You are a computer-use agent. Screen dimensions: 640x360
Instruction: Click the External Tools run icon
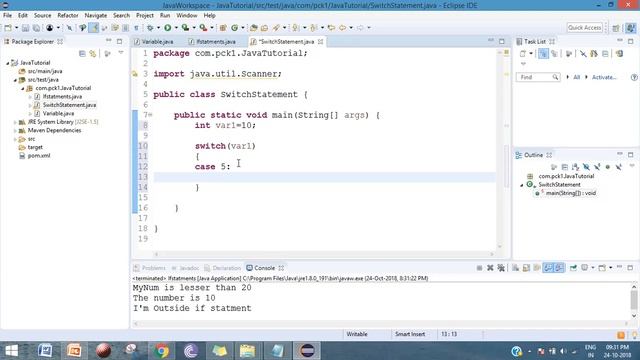tap(203, 28)
